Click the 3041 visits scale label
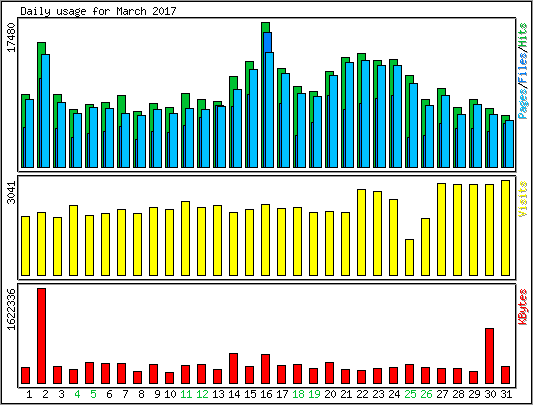The image size is (533, 405). point(11,192)
